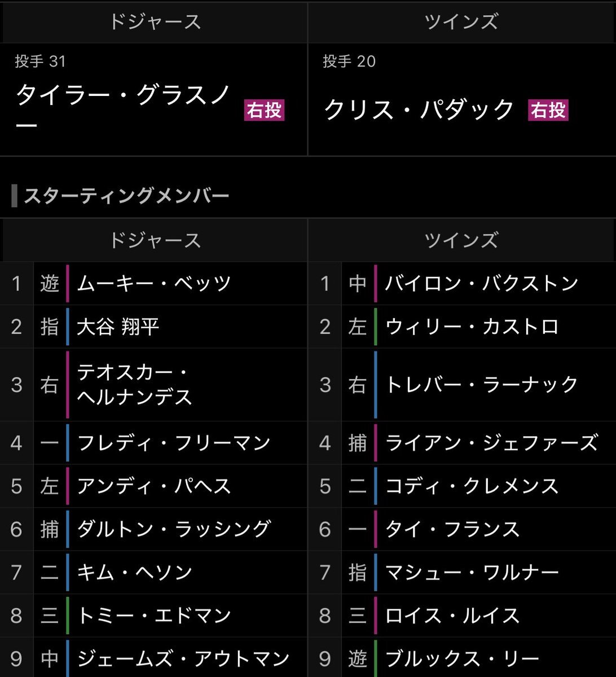
Task: Select ライアン・ジェファーズ catcher row
Action: click(462, 443)
